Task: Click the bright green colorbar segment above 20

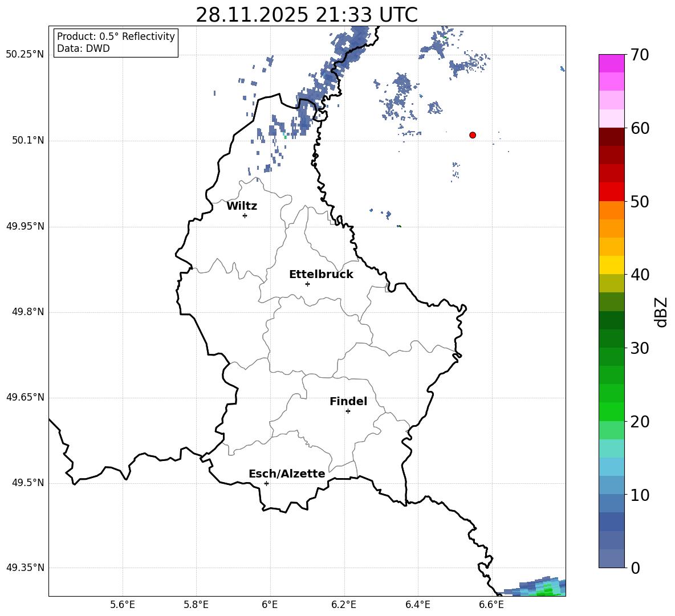Action: pyautogui.click(x=611, y=411)
